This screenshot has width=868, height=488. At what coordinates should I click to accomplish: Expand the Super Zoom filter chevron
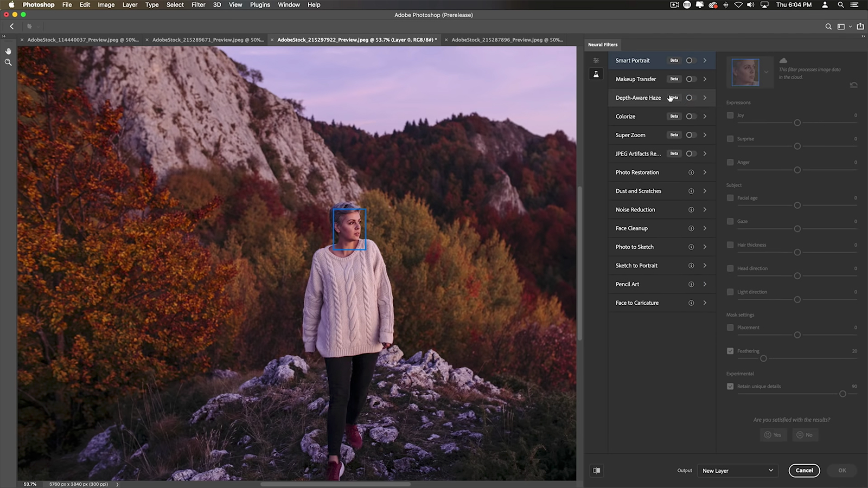[705, 135]
